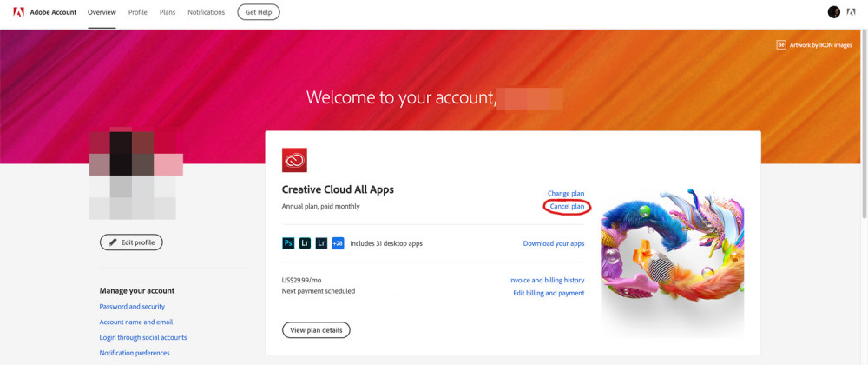
Task: Click the Creative Cloud colorful artwork image
Action: click(673, 265)
